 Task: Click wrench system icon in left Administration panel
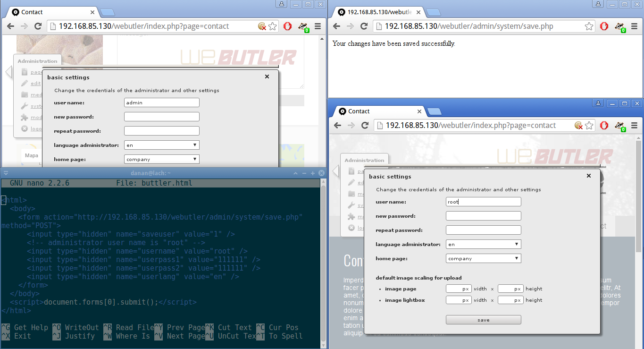(x=25, y=106)
